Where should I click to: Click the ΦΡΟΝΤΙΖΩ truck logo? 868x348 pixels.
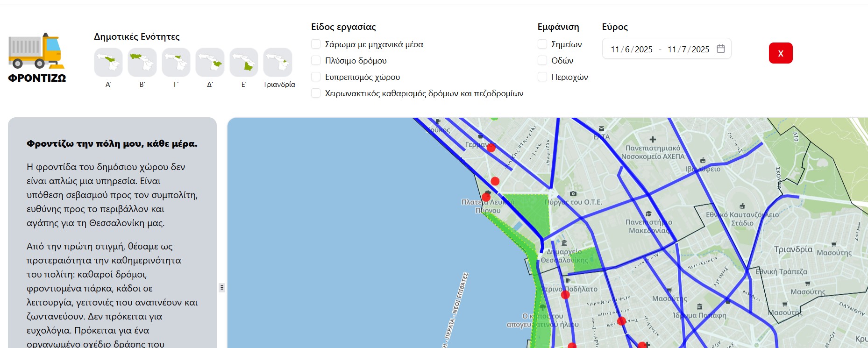(37, 57)
